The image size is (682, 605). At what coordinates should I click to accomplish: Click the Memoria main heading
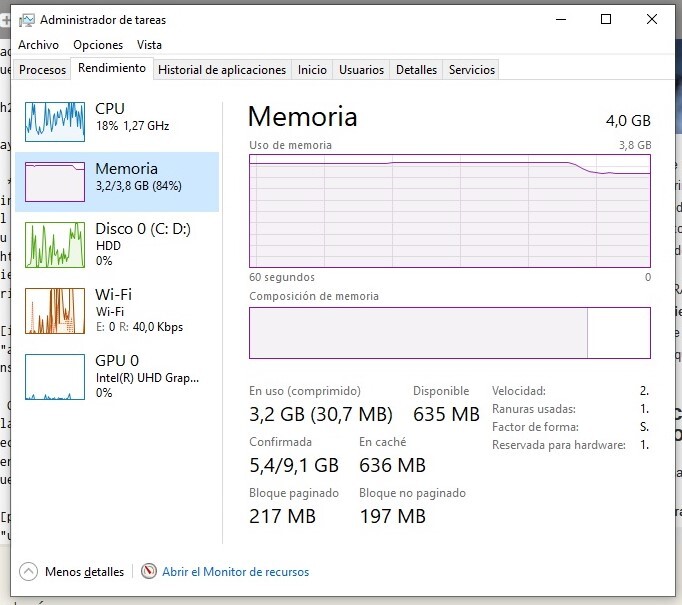coord(303,117)
